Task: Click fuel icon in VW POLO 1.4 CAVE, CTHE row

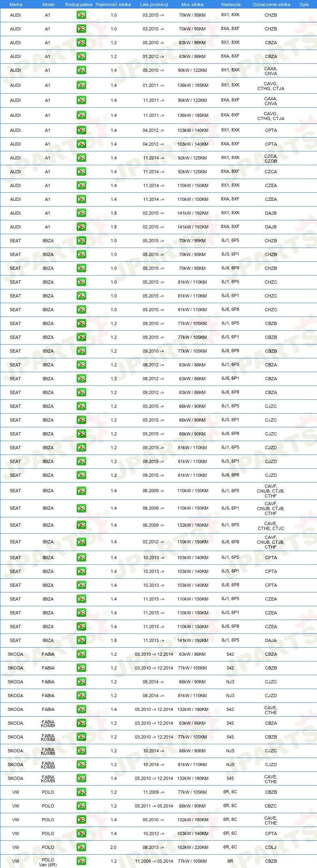Action: [x=81, y=820]
